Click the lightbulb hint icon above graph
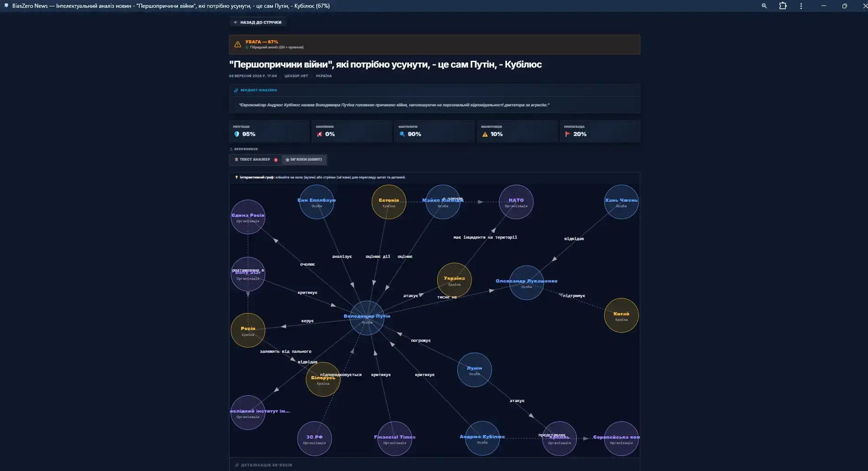The width and height of the screenshot is (868, 471). click(x=236, y=177)
